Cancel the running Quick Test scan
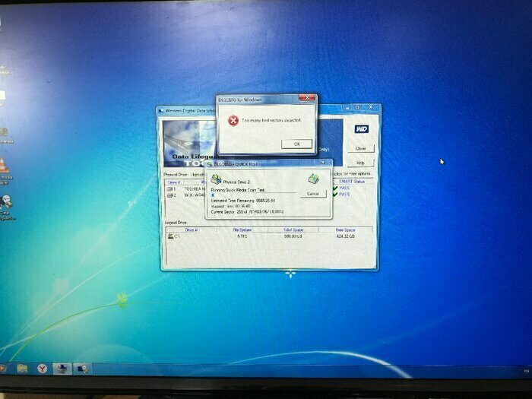Image resolution: width=532 pixels, height=399 pixels. click(312, 194)
